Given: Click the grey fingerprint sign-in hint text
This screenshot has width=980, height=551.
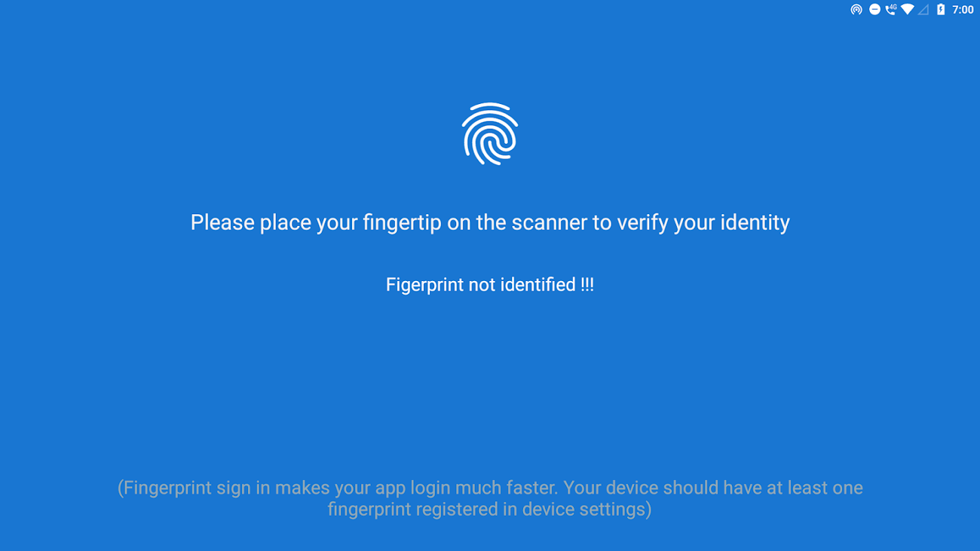Looking at the screenshot, I should (489, 498).
